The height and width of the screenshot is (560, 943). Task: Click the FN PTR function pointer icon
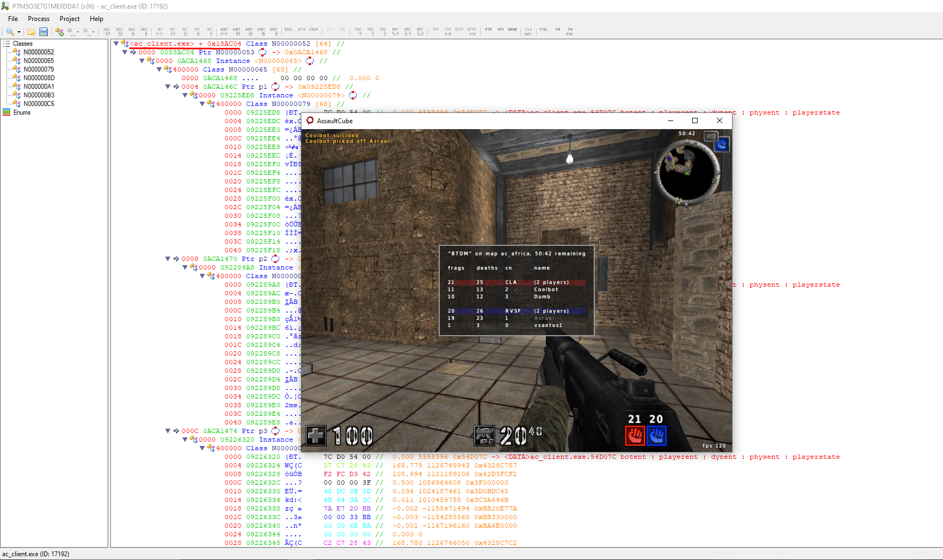[569, 32]
